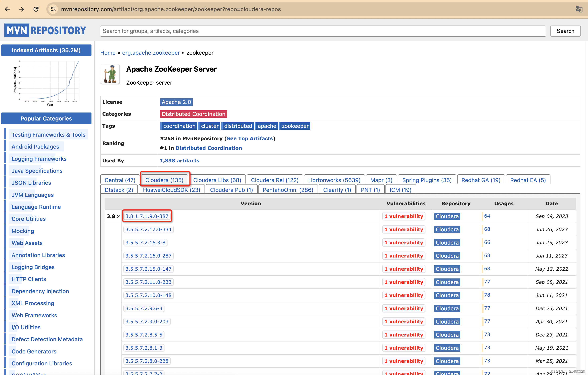Open Testing Frameworks & Tools category
The image size is (588, 375).
click(48, 135)
